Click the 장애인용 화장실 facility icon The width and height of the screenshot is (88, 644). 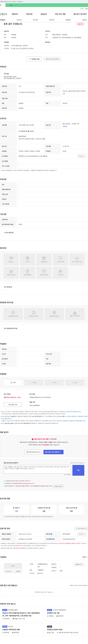click(54, 314)
